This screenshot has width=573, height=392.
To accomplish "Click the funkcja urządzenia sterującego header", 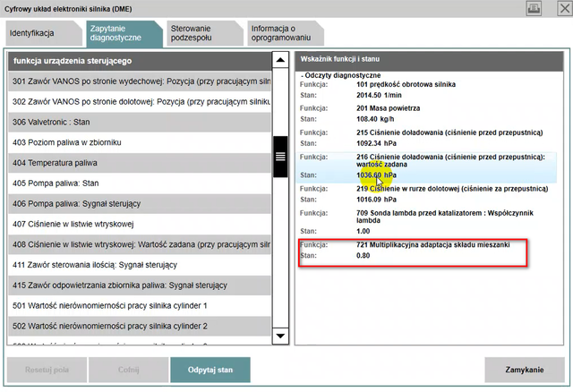I will click(140, 61).
